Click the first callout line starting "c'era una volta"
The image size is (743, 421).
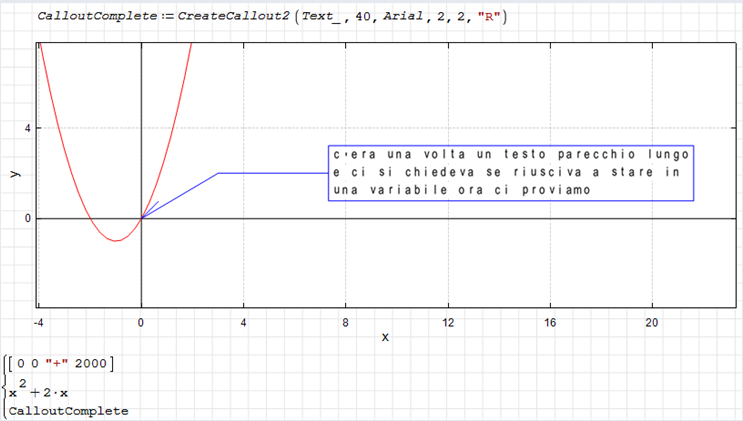coord(510,155)
